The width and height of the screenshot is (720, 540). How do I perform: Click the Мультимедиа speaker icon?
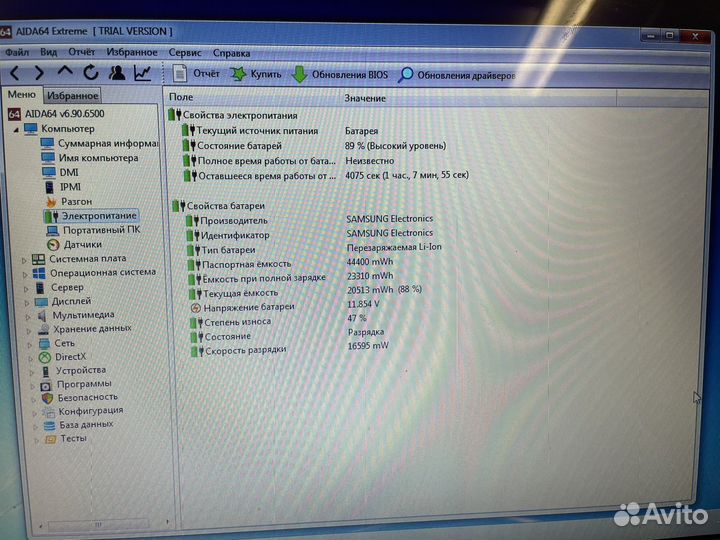pos(42,315)
